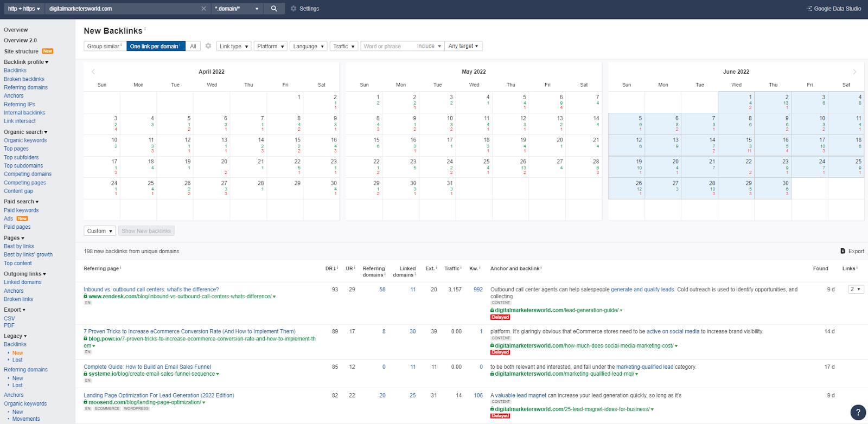Open Landing Page Optimization For Lead Generation link

click(159, 396)
